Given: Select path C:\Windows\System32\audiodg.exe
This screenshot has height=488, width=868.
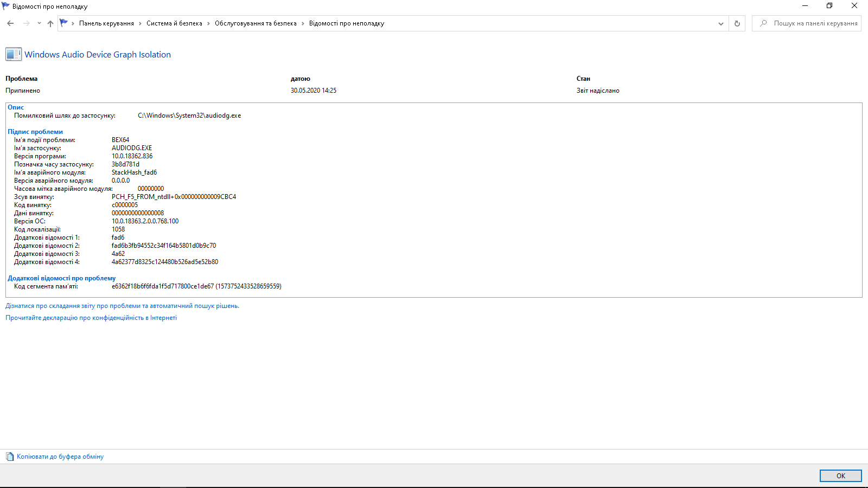Looking at the screenshot, I should pos(189,115).
